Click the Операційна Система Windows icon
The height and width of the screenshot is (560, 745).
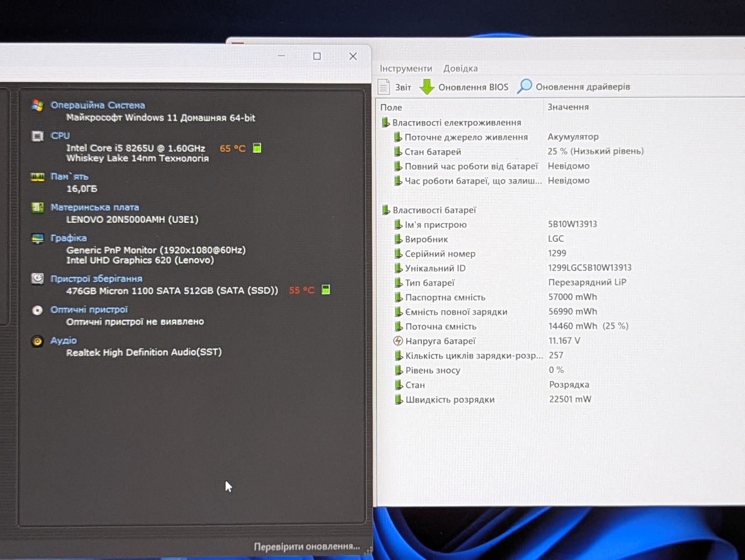coord(37,105)
